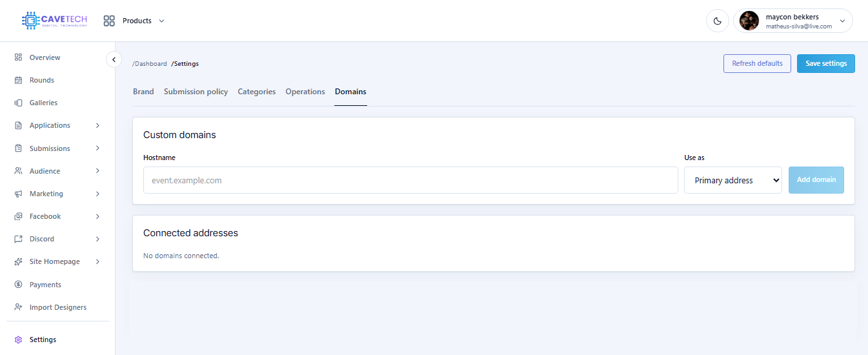Switch to the Submission policy tab
The image size is (868, 355).
(x=196, y=92)
